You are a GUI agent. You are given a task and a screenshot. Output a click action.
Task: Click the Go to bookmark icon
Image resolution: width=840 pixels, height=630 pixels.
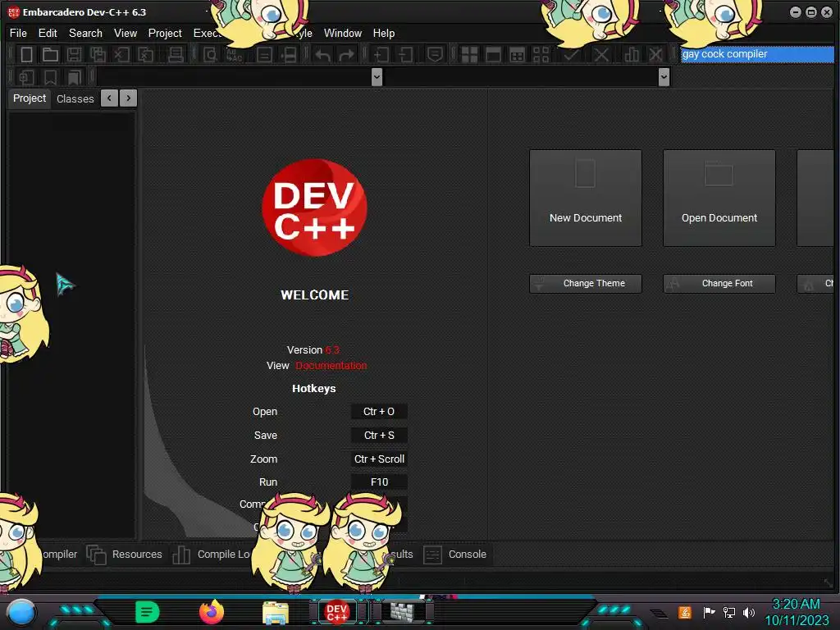(x=74, y=78)
